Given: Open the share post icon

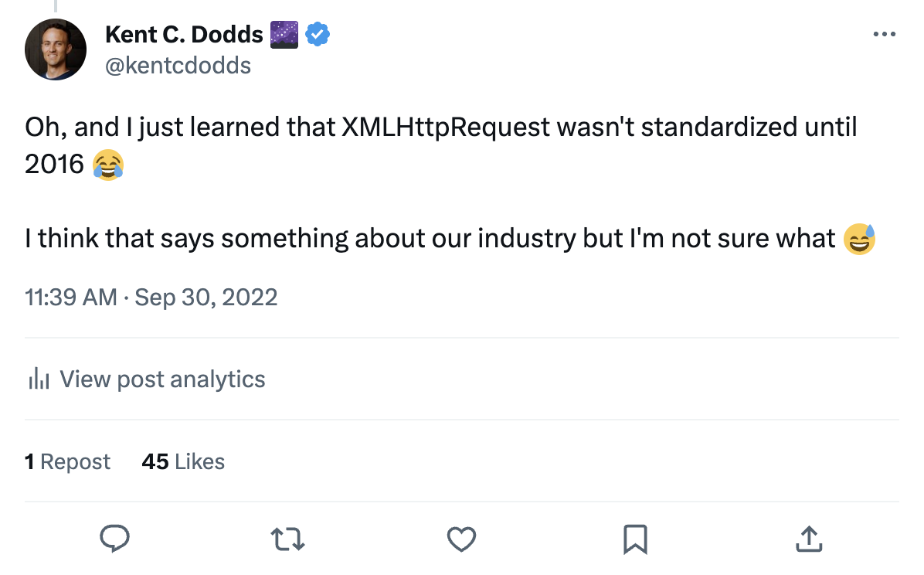Looking at the screenshot, I should point(807,539).
